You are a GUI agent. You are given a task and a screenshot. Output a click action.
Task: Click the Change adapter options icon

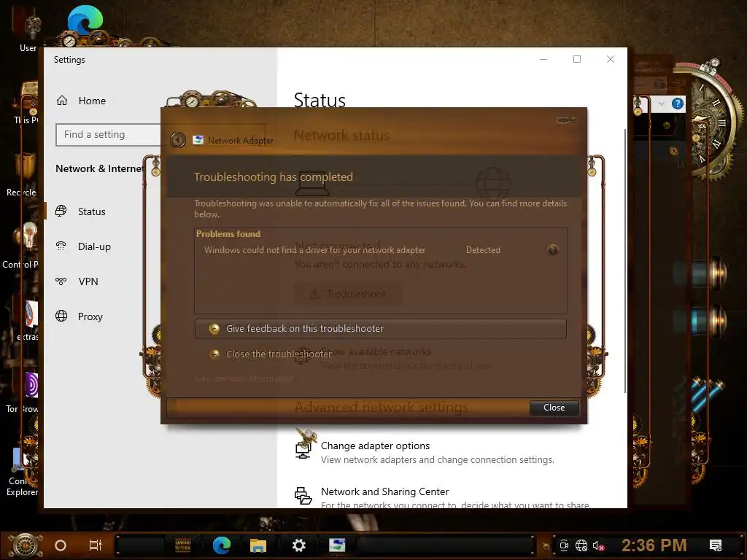(x=303, y=448)
